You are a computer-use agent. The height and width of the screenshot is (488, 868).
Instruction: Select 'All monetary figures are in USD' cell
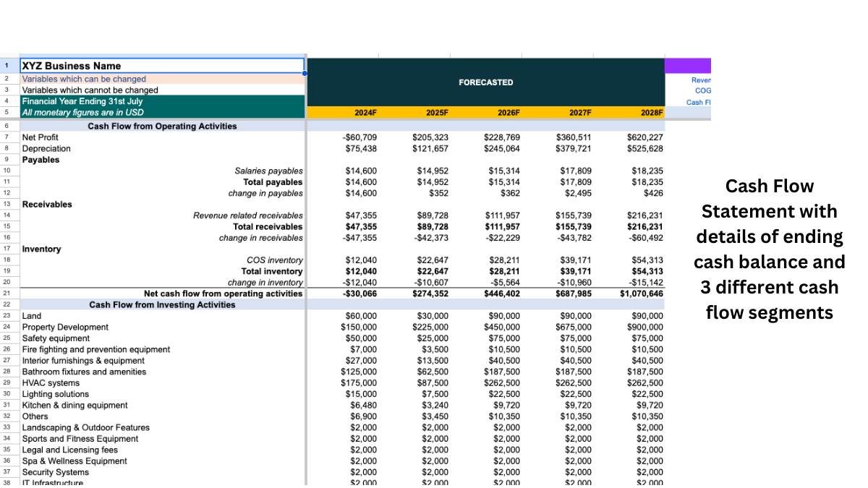click(163, 112)
